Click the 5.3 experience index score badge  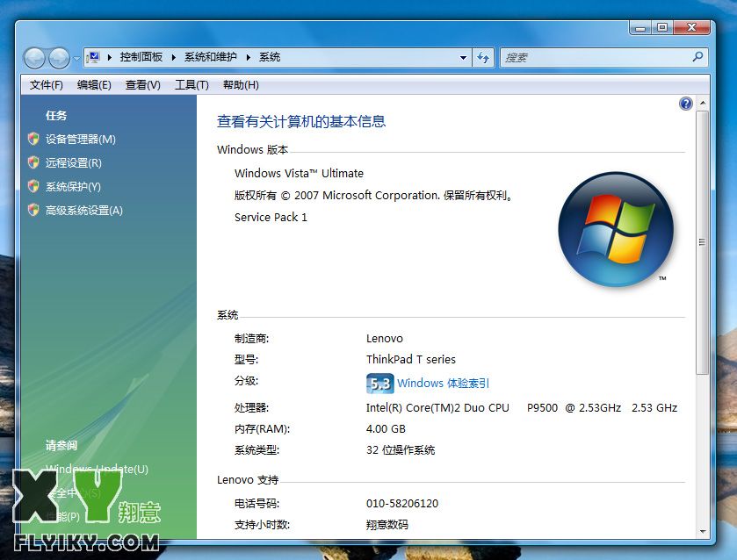pyautogui.click(x=379, y=384)
